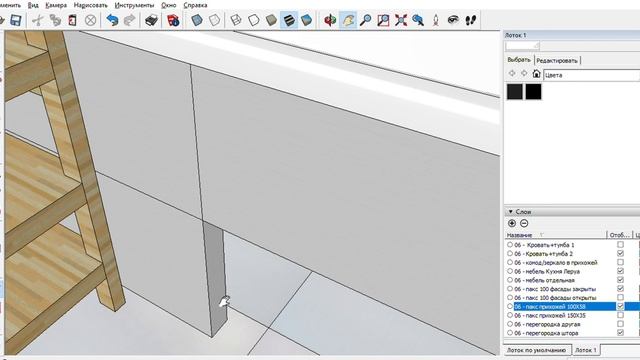This screenshot has height=360, width=640.
Task: Switch to Hidden Line style
Action: [253, 20]
